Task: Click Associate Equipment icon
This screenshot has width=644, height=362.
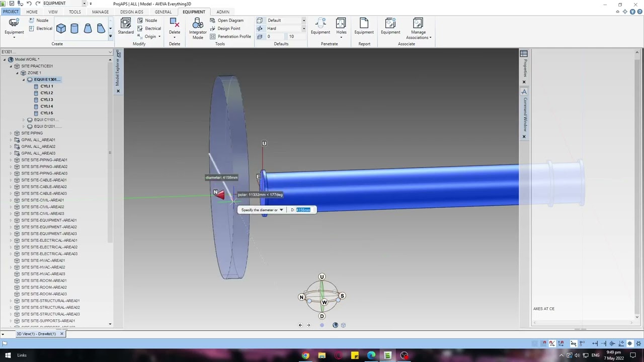Action: coord(390,27)
